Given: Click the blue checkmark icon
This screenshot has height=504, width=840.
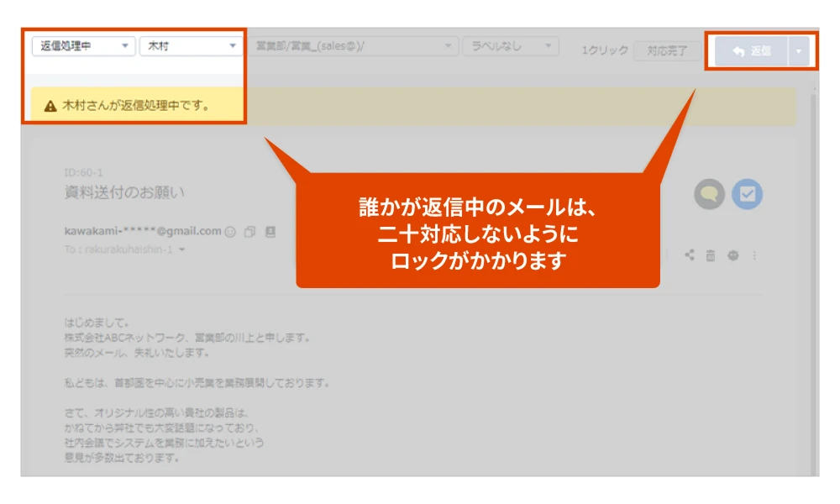Looking at the screenshot, I should 748,194.
